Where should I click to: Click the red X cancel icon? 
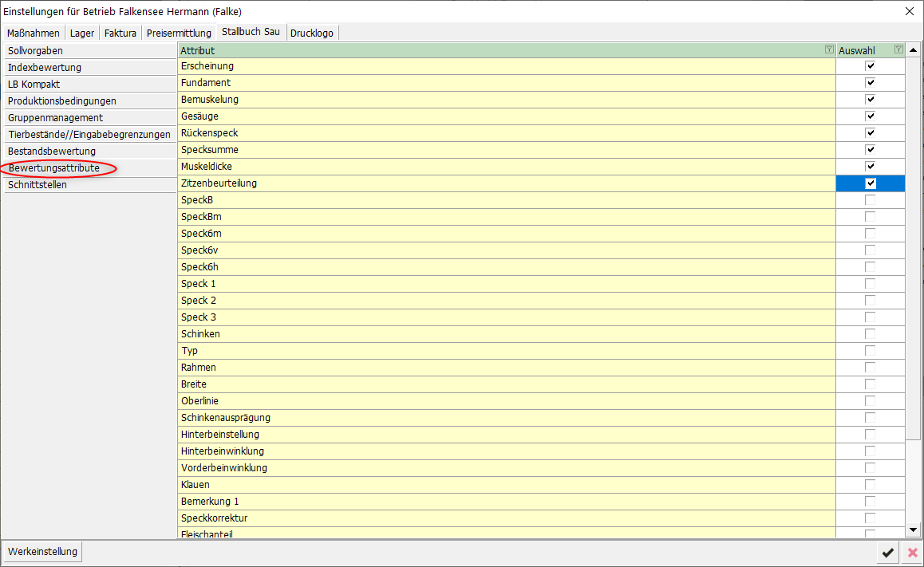[912, 552]
